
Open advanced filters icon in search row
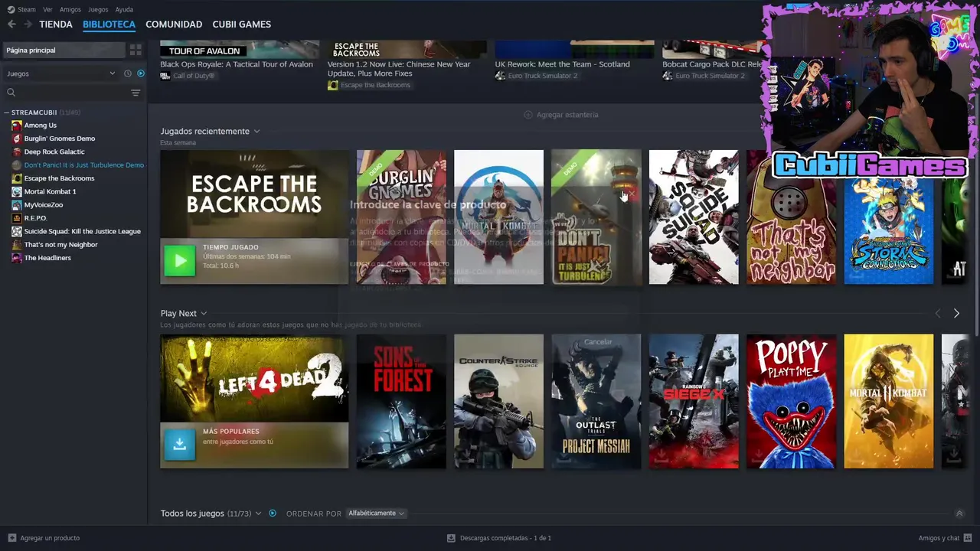tap(136, 93)
